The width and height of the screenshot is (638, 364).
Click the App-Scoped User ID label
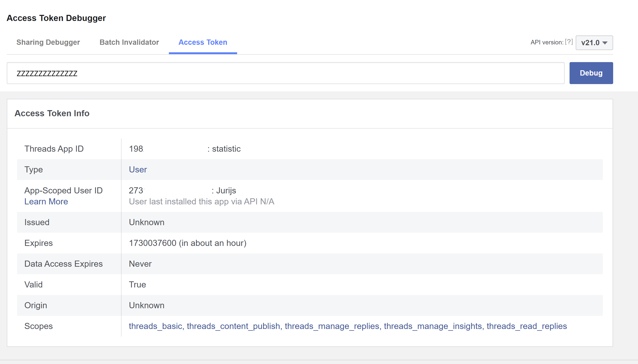tap(64, 191)
